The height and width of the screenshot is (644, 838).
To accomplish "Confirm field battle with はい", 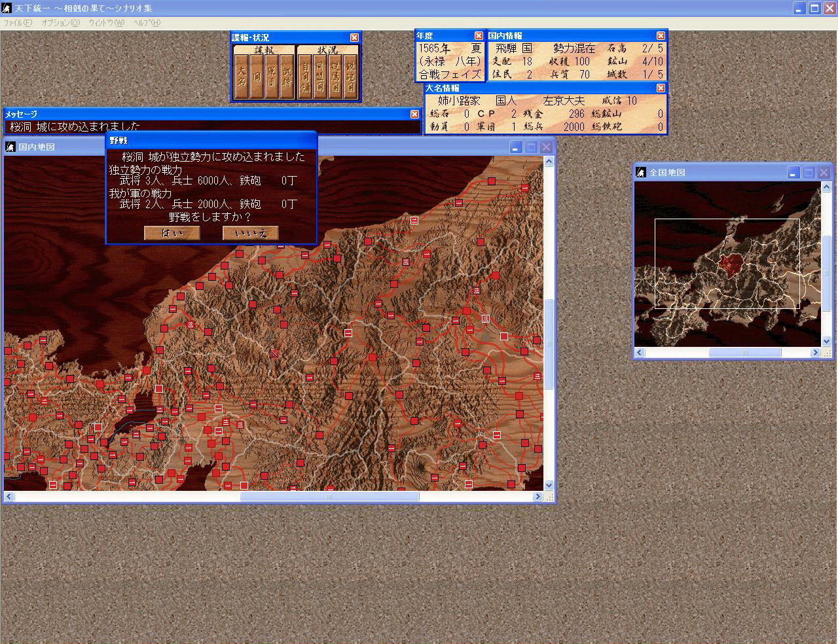I will click(x=172, y=233).
